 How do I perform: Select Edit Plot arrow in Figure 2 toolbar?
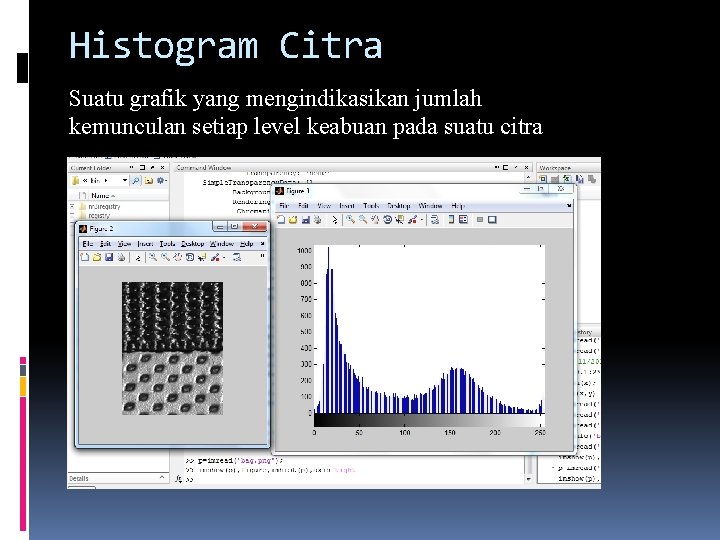pos(138,258)
